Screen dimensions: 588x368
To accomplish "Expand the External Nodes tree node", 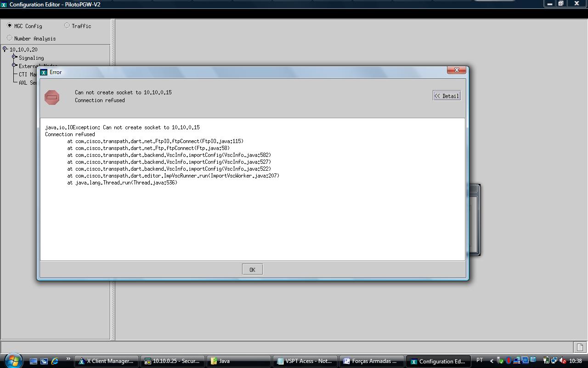I will [14, 66].
